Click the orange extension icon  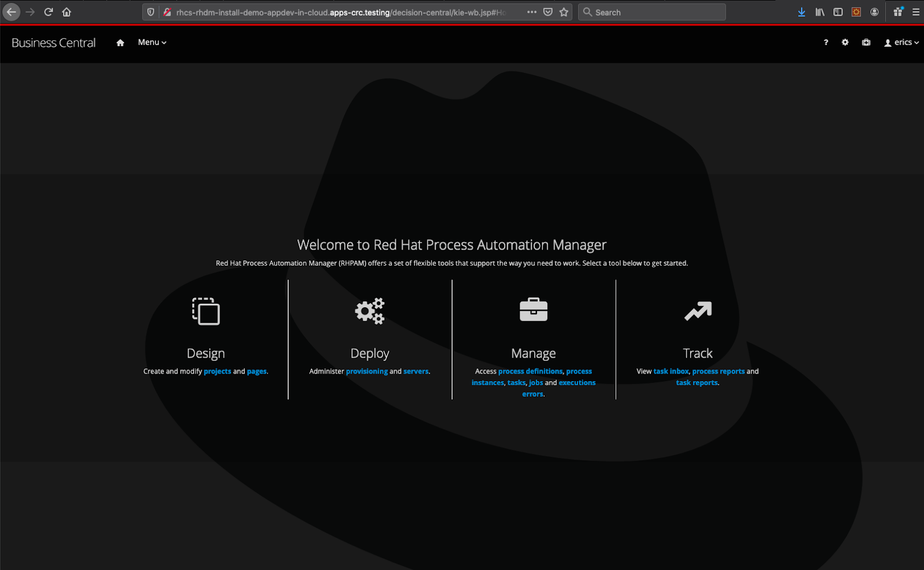(856, 12)
